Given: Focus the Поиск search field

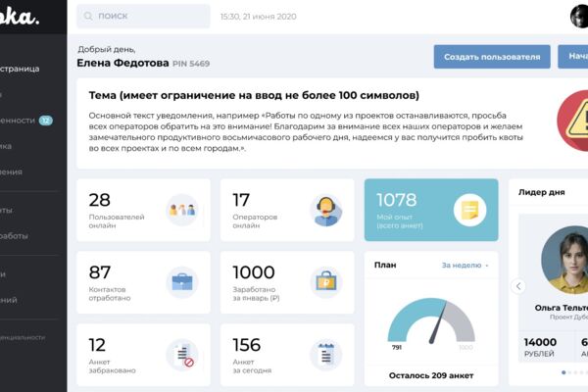Looking at the screenshot, I should (x=143, y=16).
